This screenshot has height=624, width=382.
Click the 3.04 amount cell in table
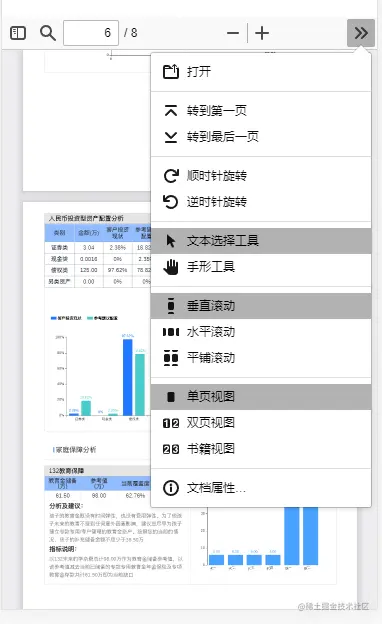coord(88,248)
